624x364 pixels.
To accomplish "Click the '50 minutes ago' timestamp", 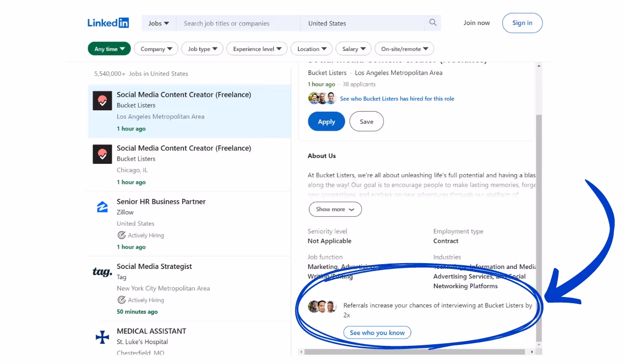I will [137, 312].
